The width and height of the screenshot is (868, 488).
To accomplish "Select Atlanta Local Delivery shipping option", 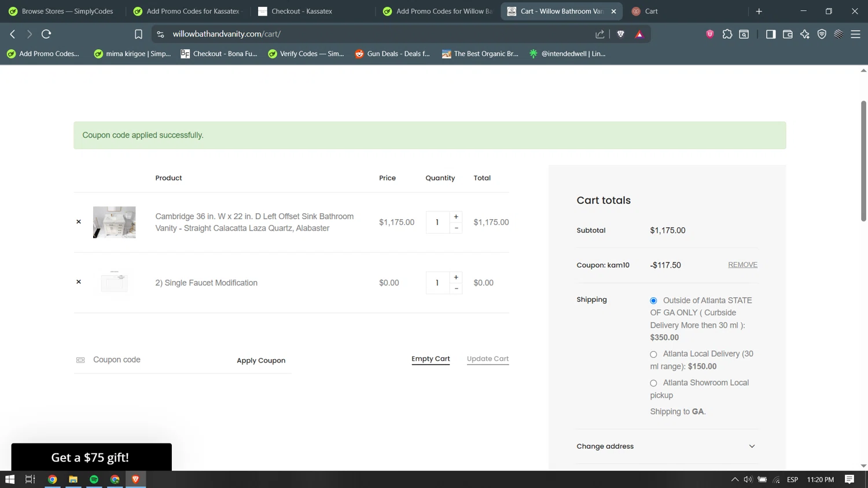I will [653, 354].
